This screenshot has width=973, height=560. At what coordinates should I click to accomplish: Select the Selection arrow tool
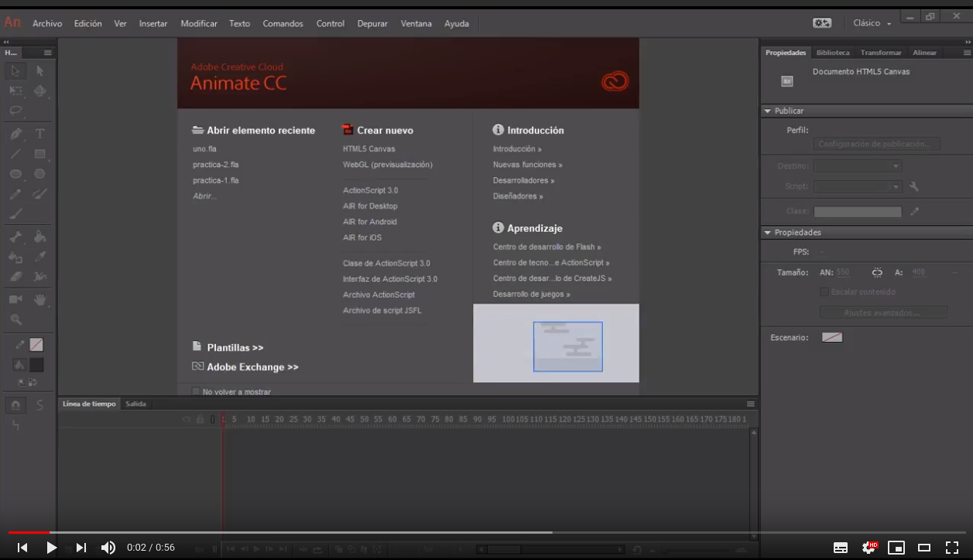click(x=15, y=71)
